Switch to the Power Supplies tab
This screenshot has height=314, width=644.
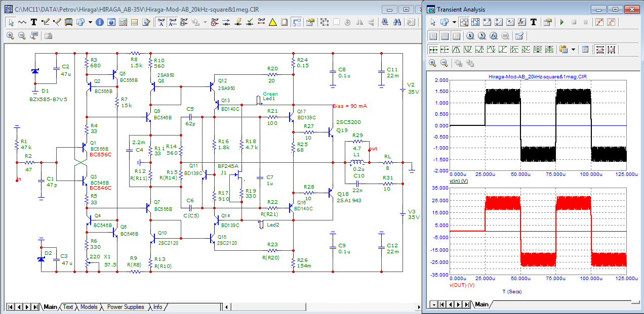(126, 307)
